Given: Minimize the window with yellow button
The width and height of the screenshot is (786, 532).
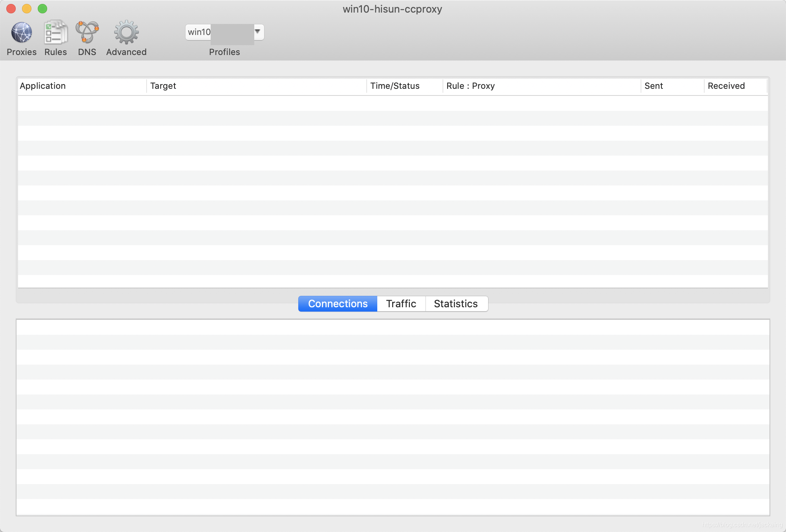Looking at the screenshot, I should coord(27,9).
